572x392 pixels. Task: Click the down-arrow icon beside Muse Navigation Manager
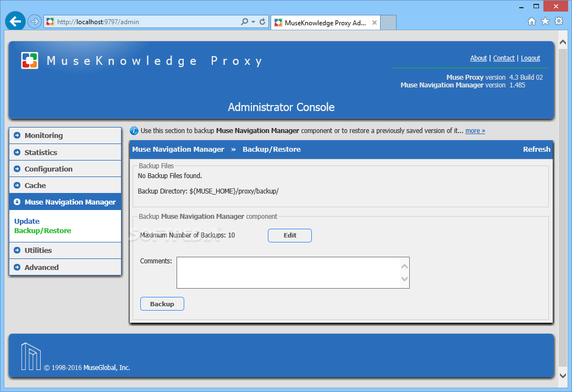coord(17,202)
